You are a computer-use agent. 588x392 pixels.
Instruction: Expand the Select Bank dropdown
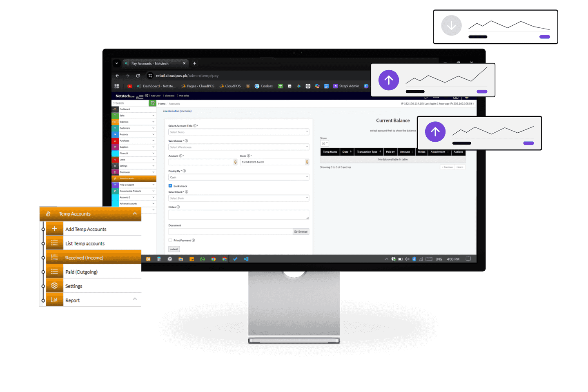(239, 198)
